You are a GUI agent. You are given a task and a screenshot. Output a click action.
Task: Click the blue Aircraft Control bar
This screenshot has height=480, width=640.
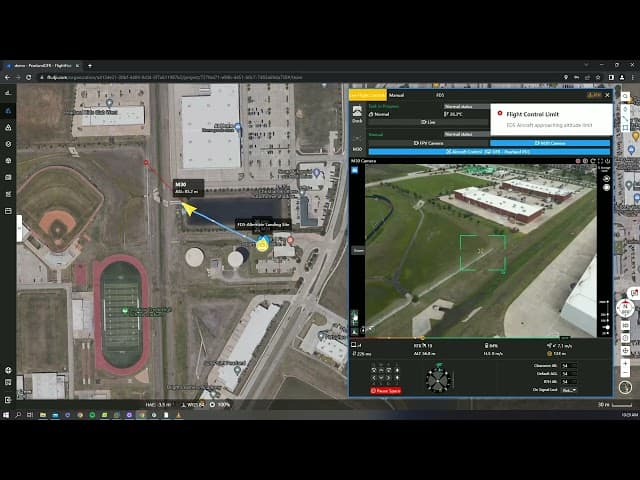point(489,151)
